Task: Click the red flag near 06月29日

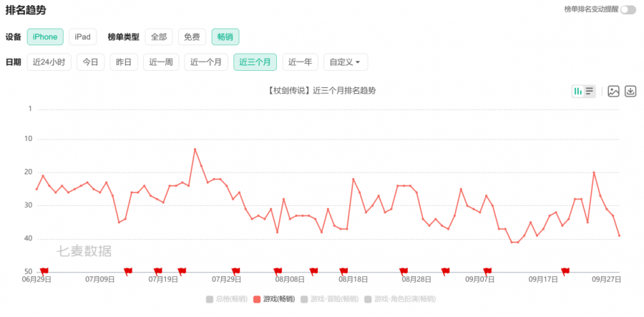Action: pos(44,270)
